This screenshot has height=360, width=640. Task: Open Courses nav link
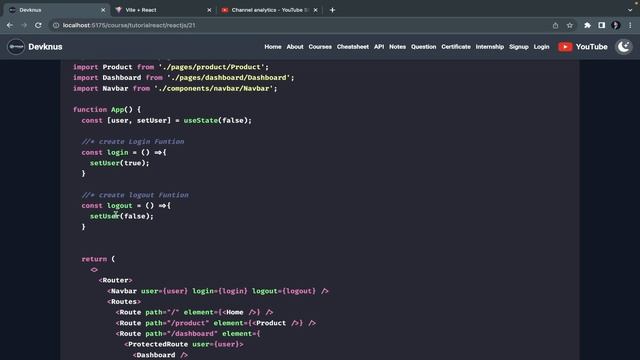(320, 47)
